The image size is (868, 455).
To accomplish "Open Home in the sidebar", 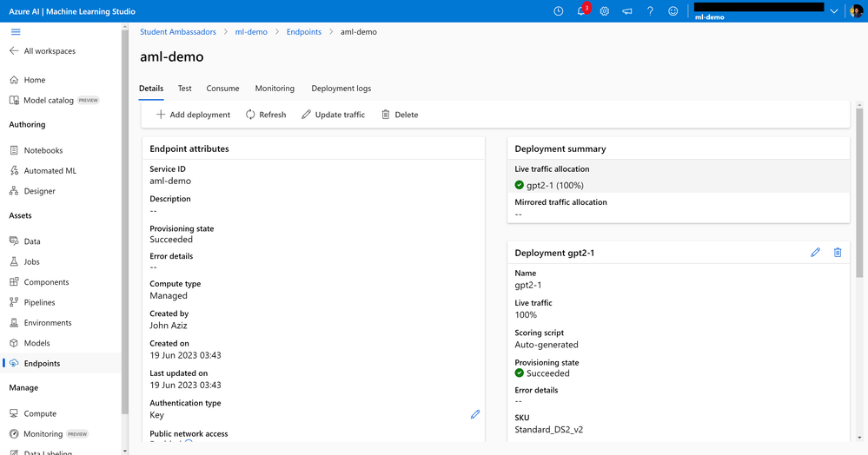I will 35,80.
